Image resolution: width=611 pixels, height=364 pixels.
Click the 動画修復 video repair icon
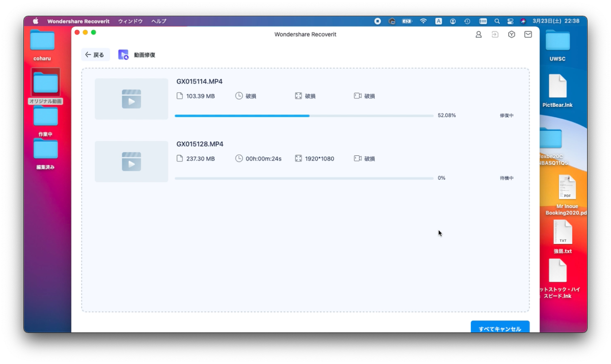pyautogui.click(x=123, y=54)
